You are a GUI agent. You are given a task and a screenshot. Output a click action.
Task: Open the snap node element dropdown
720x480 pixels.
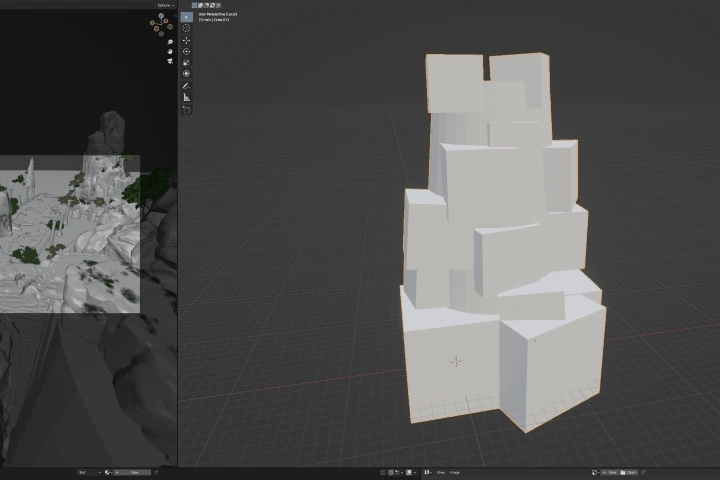point(399,472)
